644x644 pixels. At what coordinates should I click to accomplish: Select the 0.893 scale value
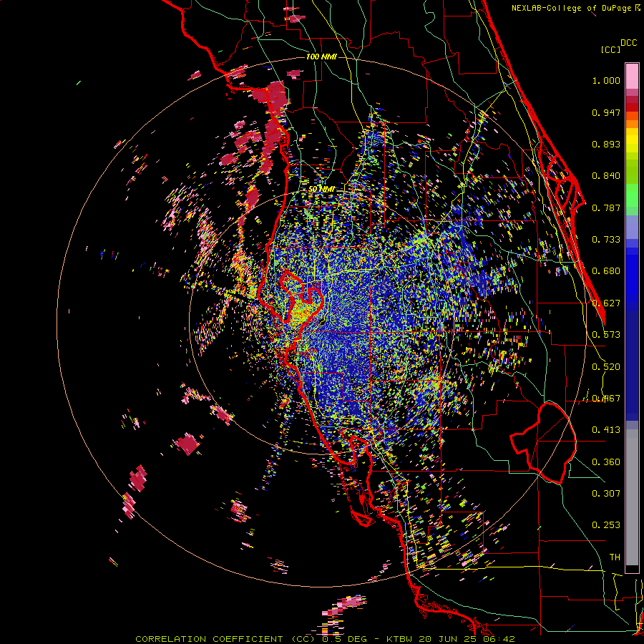coord(606,144)
